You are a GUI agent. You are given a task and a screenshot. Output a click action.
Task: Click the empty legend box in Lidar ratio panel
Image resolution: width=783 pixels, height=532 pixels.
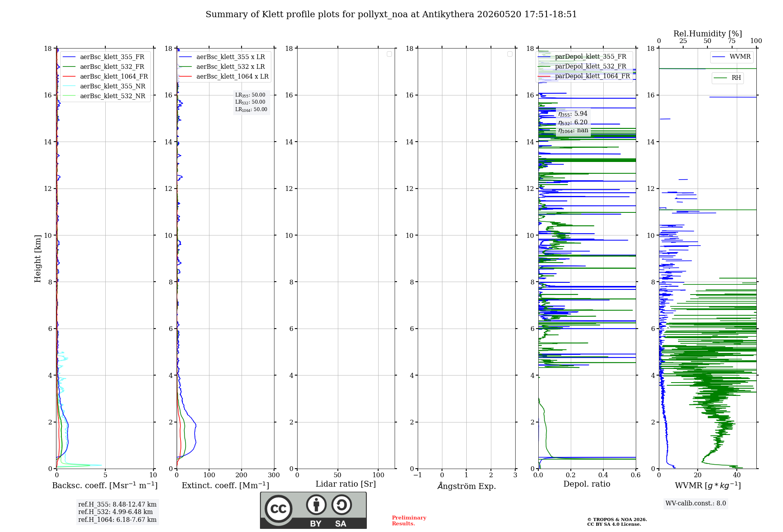coord(389,54)
